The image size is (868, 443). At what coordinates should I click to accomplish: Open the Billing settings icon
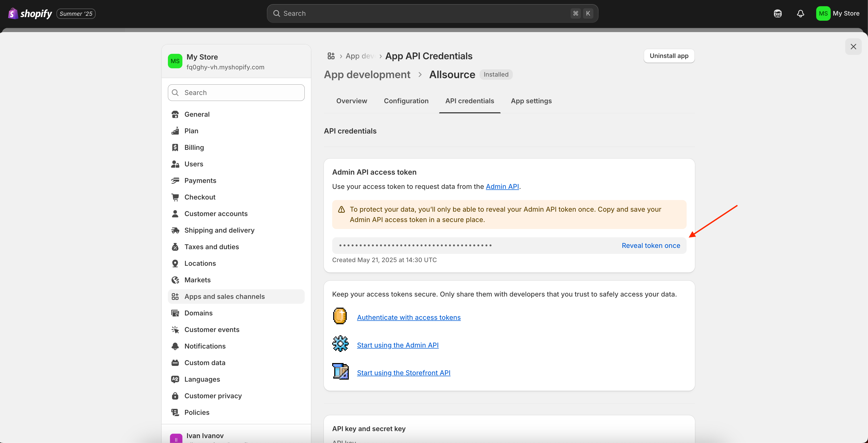175,147
